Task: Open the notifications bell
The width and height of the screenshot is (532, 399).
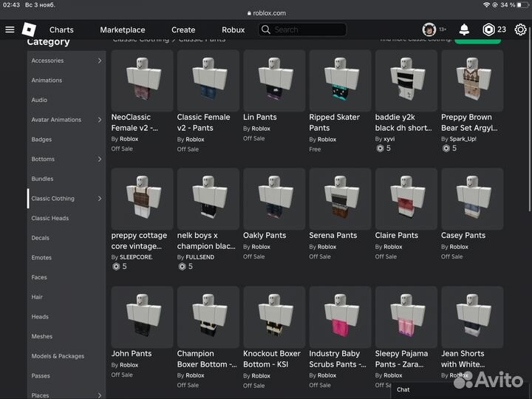Action: click(464, 30)
